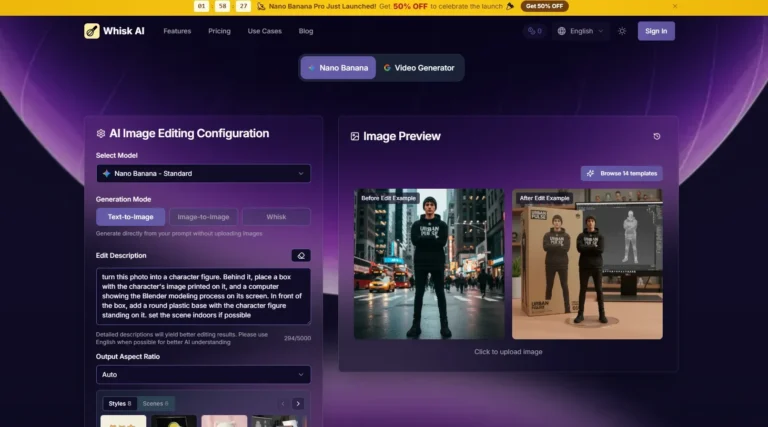Screen dimensions: 768x427
Task: Toggle the light/dark theme sun icon
Action: pos(622,31)
